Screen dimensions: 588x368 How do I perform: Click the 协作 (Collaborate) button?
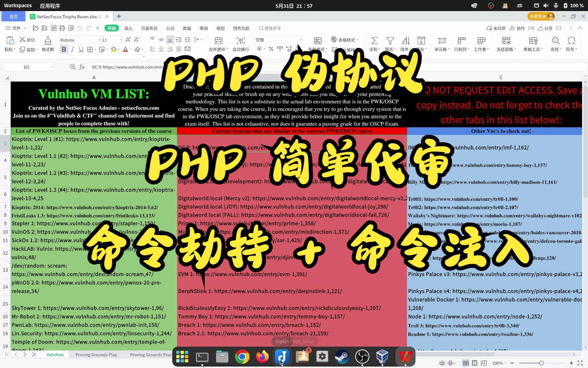tap(517, 28)
